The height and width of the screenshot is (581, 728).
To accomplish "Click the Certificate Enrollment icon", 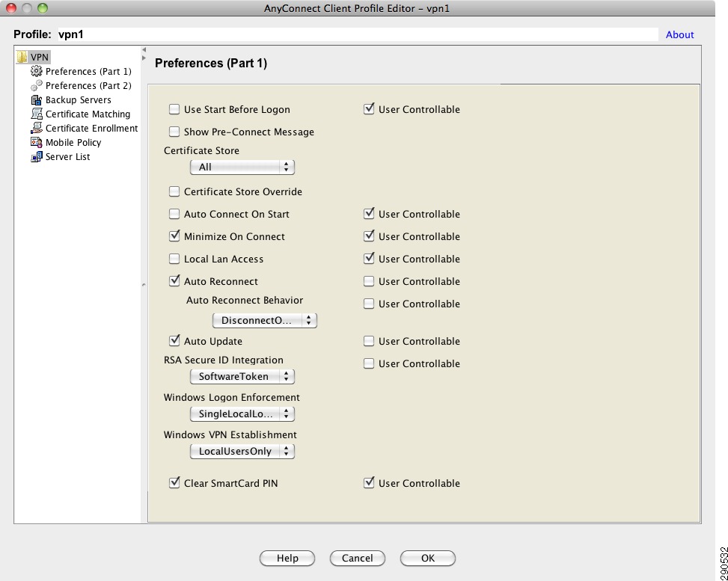I will 36,128.
